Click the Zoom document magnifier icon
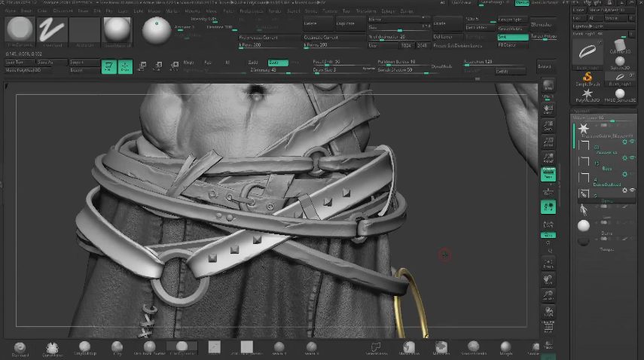The width and height of the screenshot is (644, 360). tap(548, 126)
